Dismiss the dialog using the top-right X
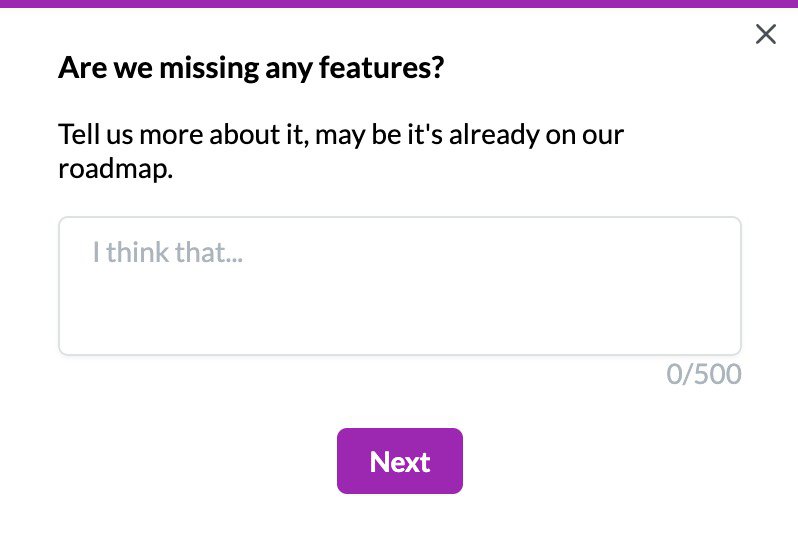 (x=766, y=35)
